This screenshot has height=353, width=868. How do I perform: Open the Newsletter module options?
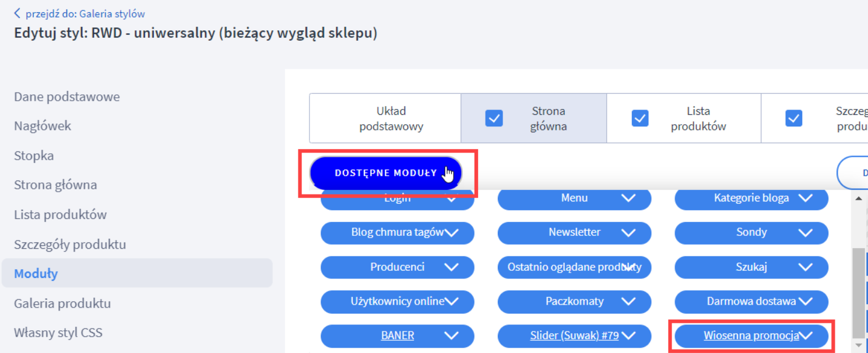pyautogui.click(x=574, y=233)
